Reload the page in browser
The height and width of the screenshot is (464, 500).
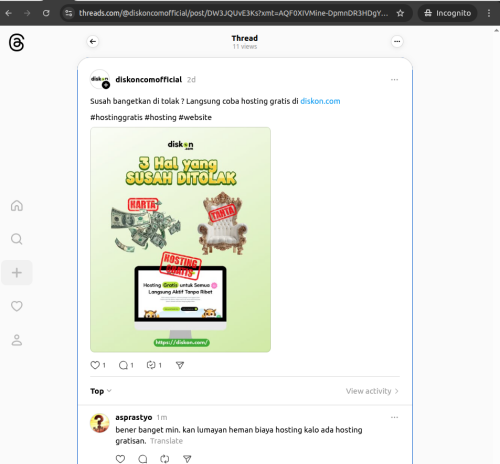pyautogui.click(x=46, y=13)
